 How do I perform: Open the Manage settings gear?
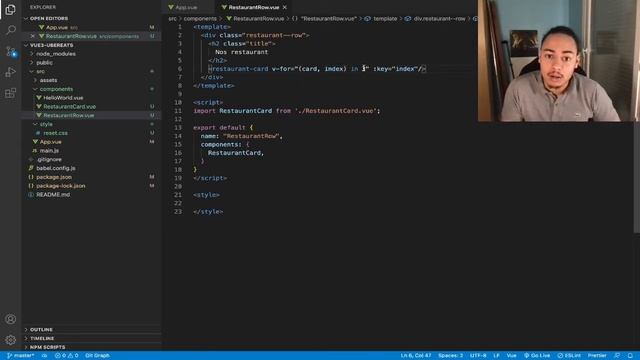(x=11, y=340)
